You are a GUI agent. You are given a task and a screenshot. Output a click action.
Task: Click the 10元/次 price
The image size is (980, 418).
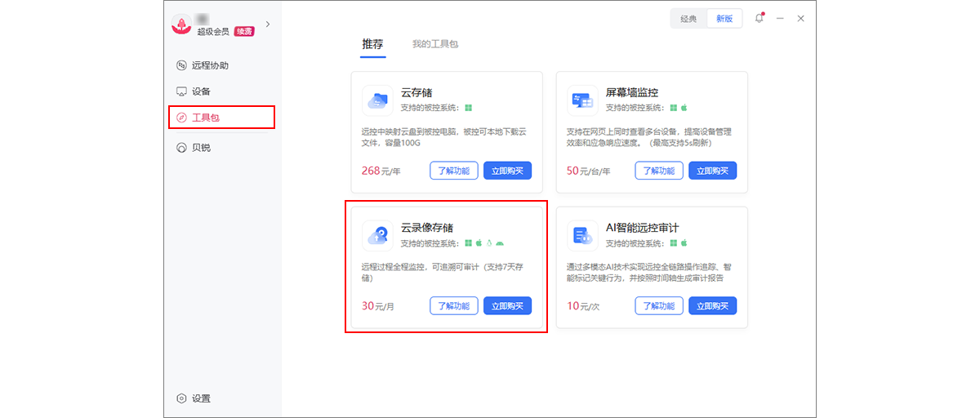[583, 306]
